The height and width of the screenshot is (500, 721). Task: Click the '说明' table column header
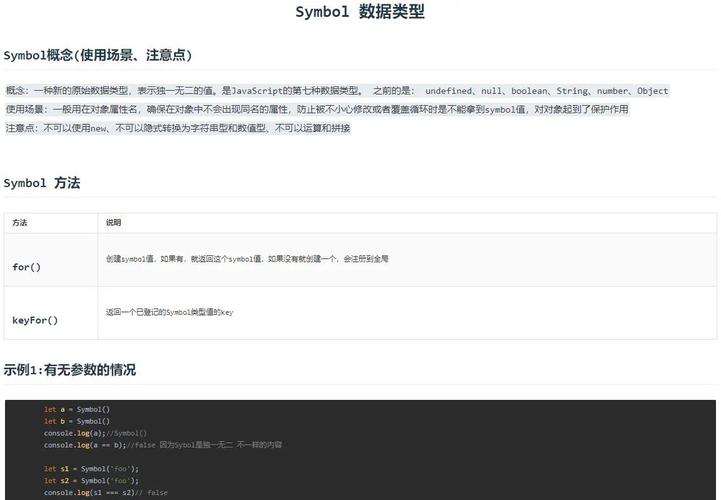(113, 223)
